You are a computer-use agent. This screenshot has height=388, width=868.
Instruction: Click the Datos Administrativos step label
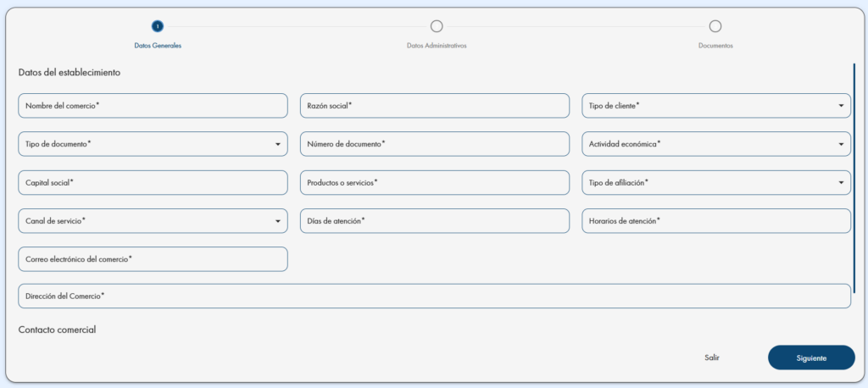pyautogui.click(x=437, y=46)
